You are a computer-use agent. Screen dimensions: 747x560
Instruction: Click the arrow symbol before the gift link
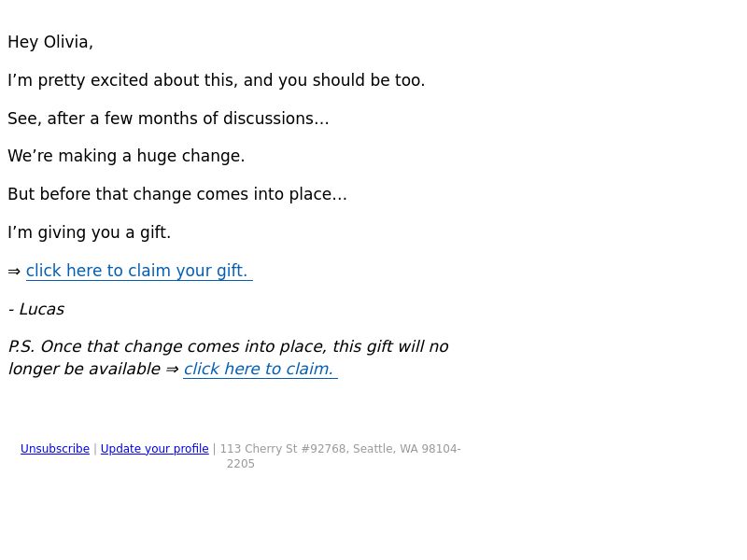point(14,272)
